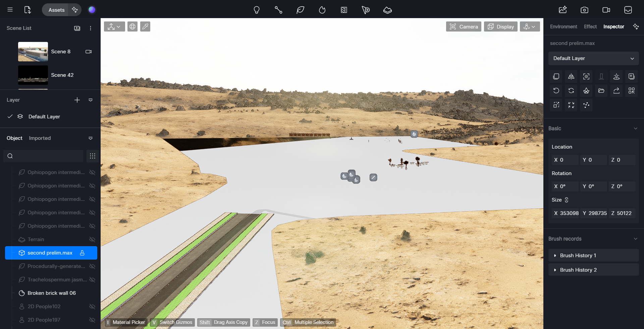
Task: Click the reload sync model icon
Action: [571, 91]
